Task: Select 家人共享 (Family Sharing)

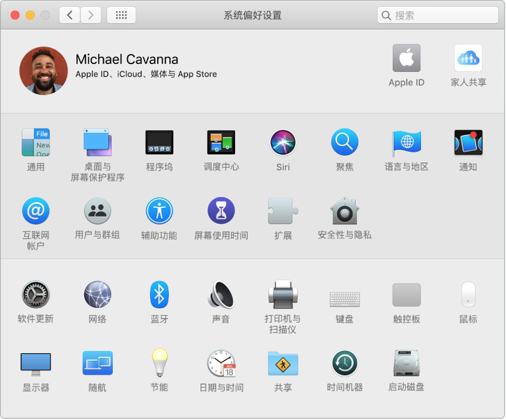Action: pos(468,58)
